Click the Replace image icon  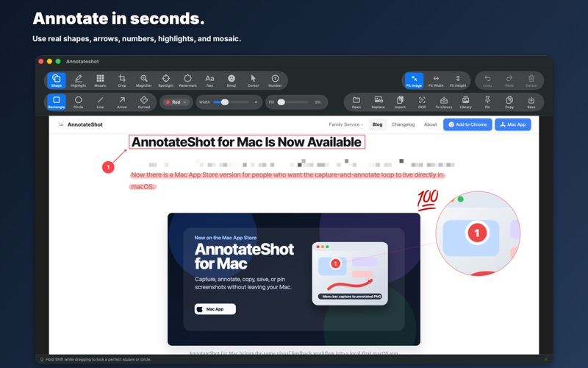(378, 102)
